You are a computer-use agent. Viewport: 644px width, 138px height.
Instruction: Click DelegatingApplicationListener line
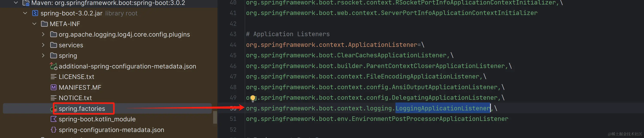tap(375, 98)
